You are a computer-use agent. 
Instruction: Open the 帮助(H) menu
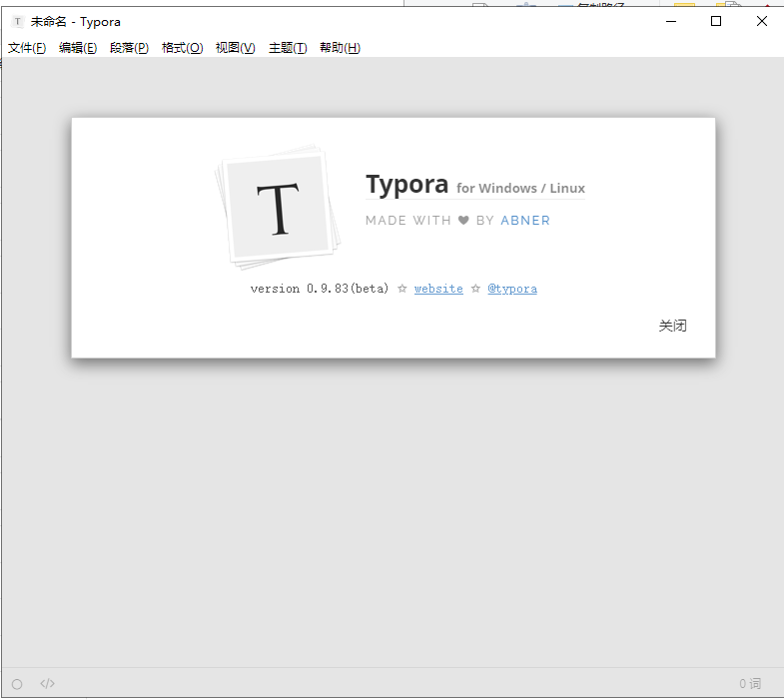pyautogui.click(x=340, y=48)
